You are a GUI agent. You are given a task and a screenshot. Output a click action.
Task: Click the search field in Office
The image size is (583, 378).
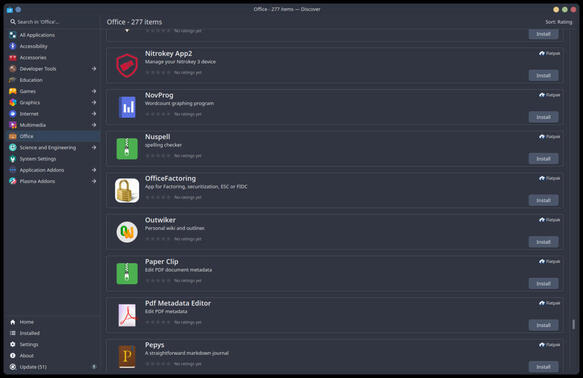point(53,22)
